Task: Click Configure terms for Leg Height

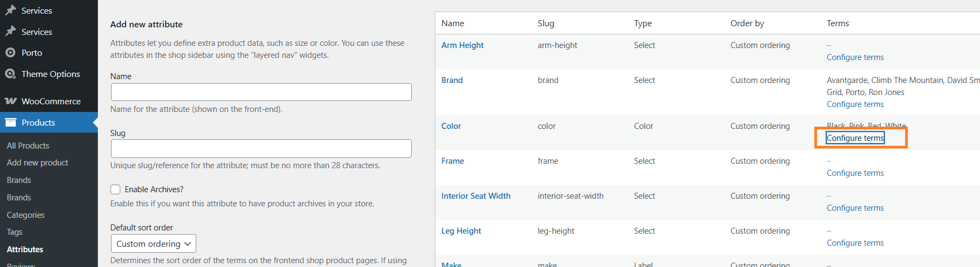Action: pos(855,243)
